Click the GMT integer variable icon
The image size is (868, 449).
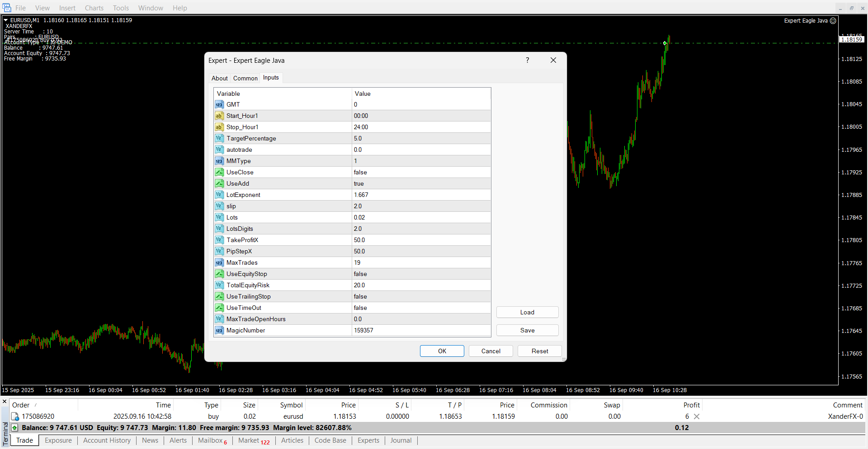(219, 105)
